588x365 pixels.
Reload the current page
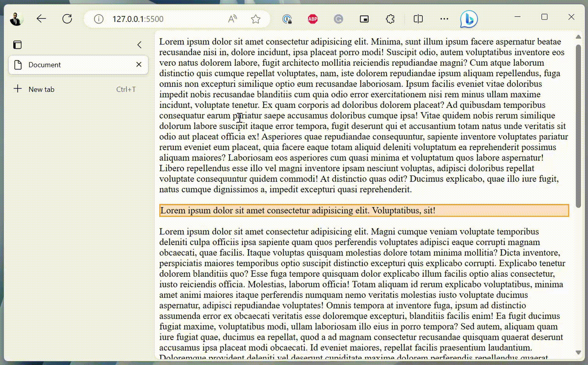67,19
